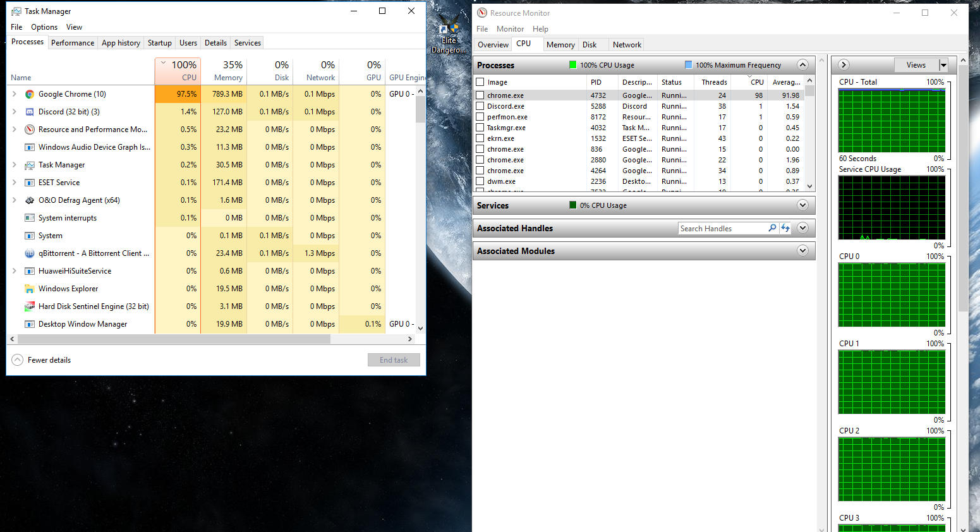This screenshot has height=532, width=980.
Task: Open the Views dropdown arrow
Action: click(x=943, y=65)
